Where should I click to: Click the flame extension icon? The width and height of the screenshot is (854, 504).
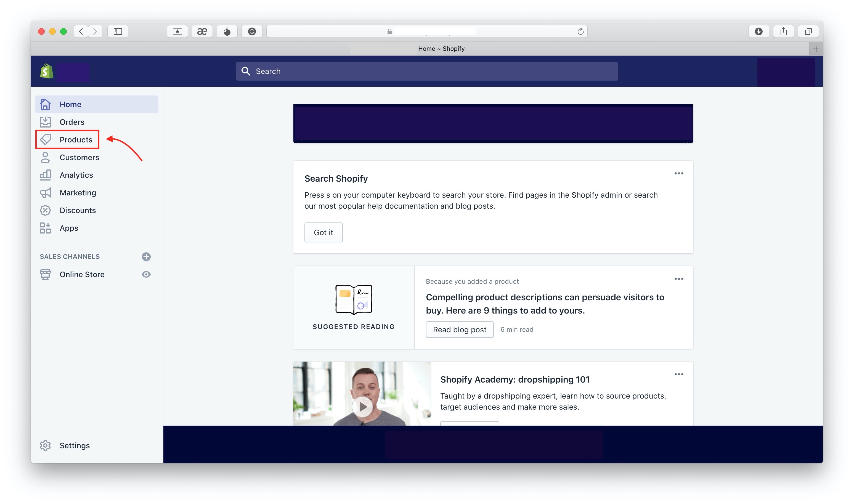(227, 31)
